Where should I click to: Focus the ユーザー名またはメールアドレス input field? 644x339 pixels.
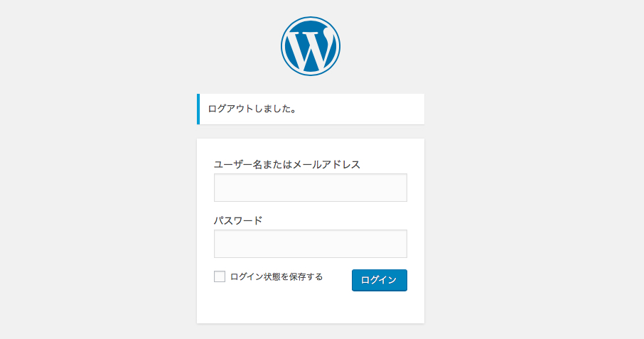pyautogui.click(x=311, y=188)
